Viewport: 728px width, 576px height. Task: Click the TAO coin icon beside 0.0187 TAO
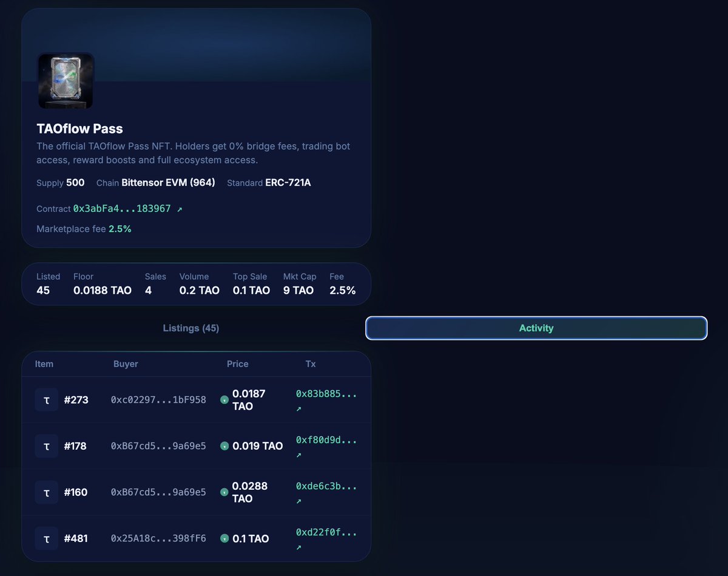point(224,400)
